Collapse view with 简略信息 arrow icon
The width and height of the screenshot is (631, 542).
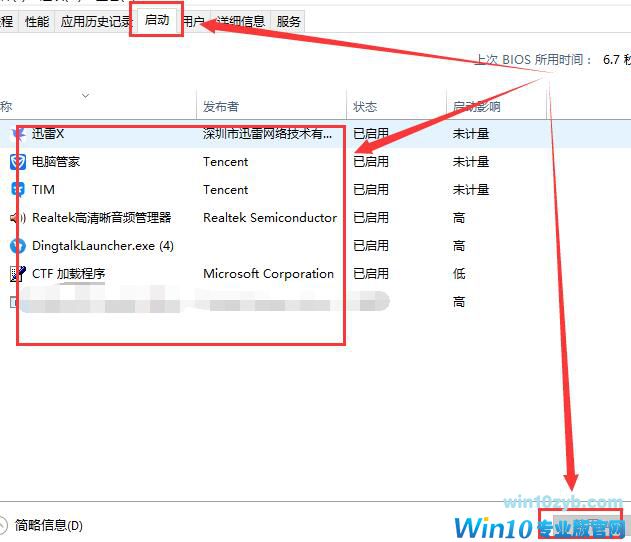click(2, 525)
